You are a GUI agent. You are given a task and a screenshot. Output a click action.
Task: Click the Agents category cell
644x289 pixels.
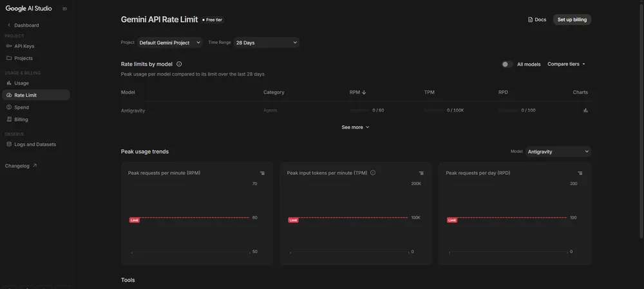pos(270,110)
